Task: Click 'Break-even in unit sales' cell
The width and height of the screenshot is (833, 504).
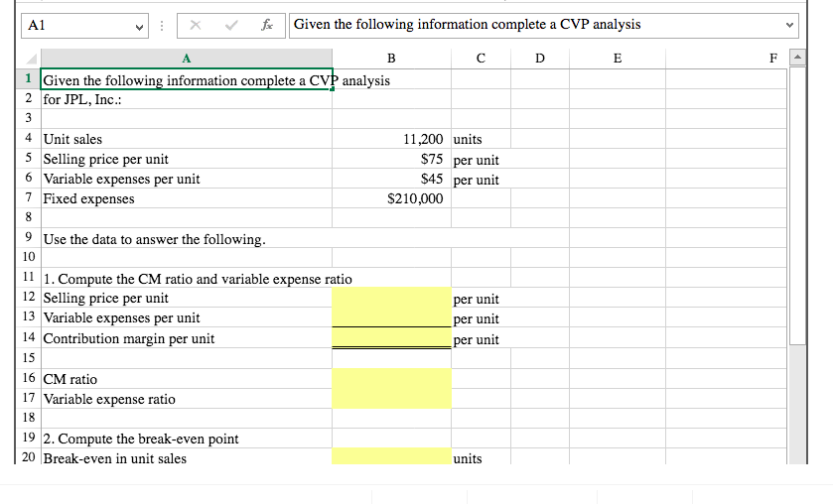Action: [x=187, y=456]
